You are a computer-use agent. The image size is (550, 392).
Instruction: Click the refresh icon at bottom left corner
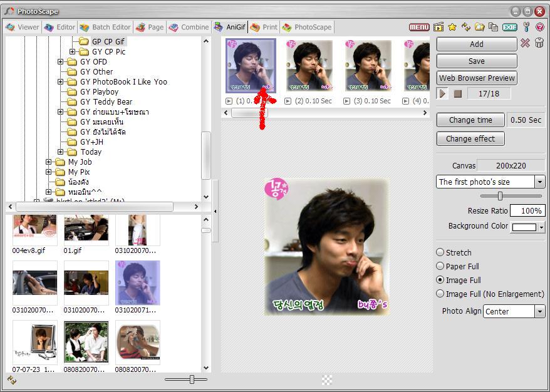coord(11,379)
